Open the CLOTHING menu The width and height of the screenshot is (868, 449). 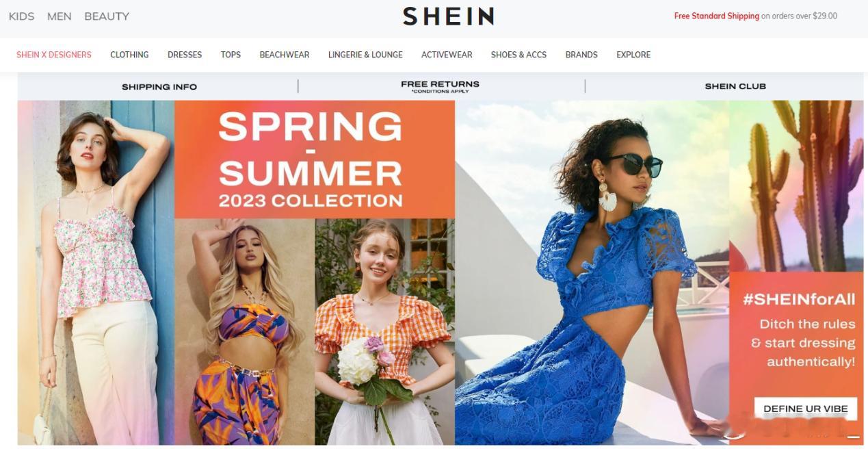coord(129,55)
